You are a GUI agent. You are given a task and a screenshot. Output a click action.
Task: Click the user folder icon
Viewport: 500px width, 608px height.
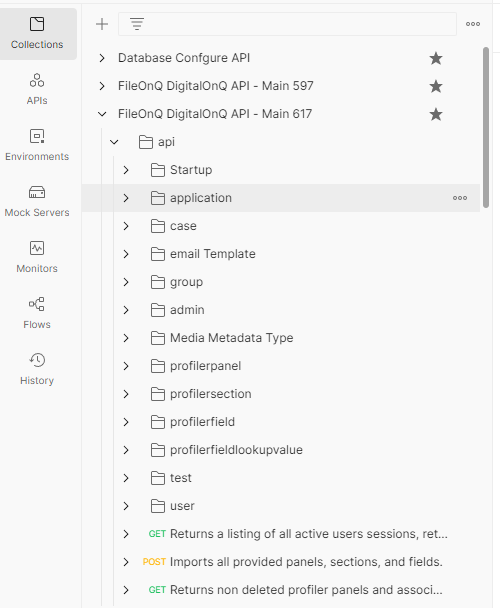tap(157, 506)
